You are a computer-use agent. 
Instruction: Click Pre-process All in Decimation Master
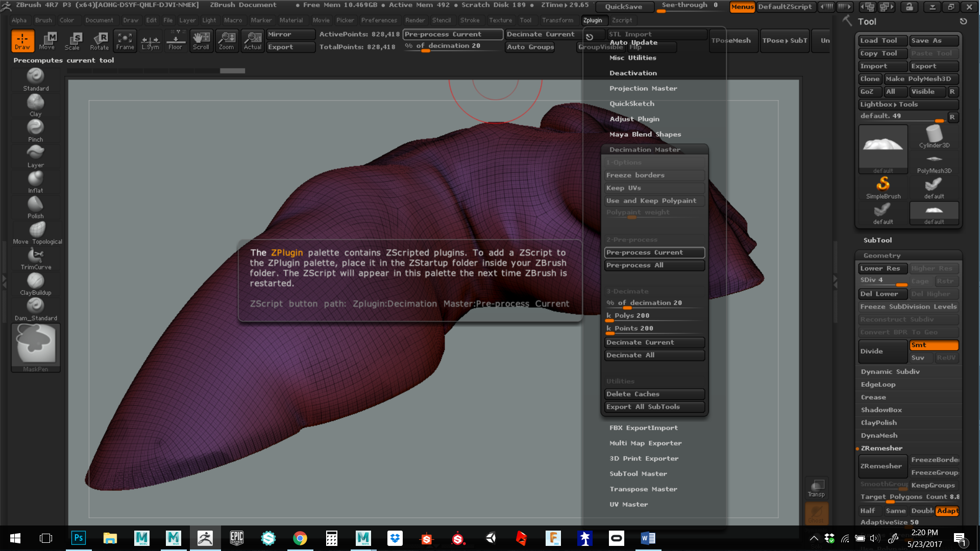tap(654, 265)
